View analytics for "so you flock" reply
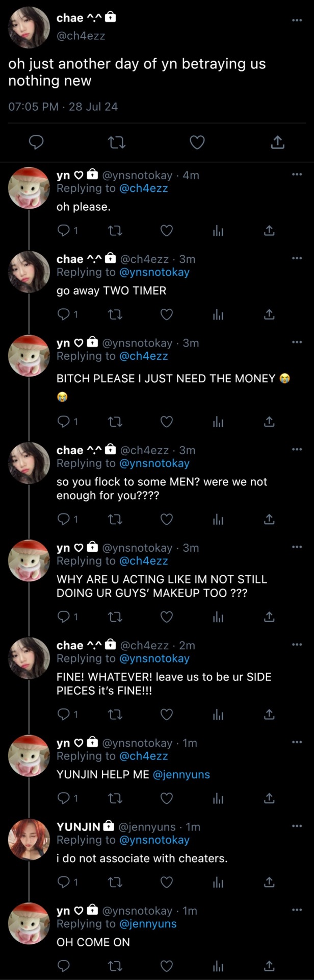This screenshot has height=980, width=314. point(218,519)
